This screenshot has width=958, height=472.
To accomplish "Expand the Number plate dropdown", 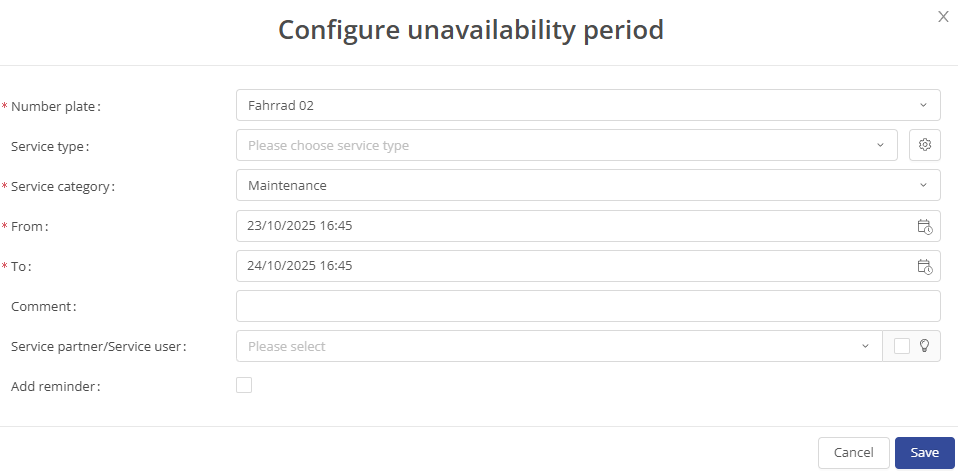I will 922,105.
